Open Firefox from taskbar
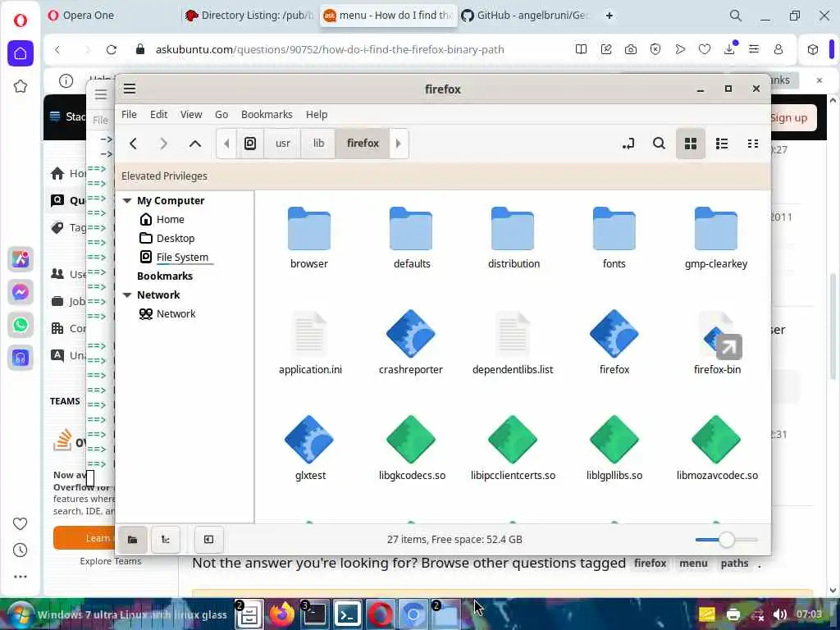Image resolution: width=840 pixels, height=630 pixels. pos(282,614)
